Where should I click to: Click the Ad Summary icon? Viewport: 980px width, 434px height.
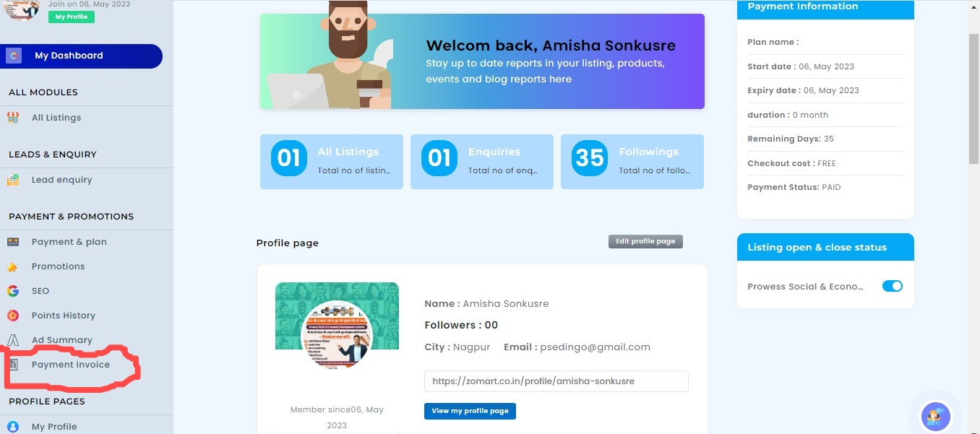[x=13, y=340]
